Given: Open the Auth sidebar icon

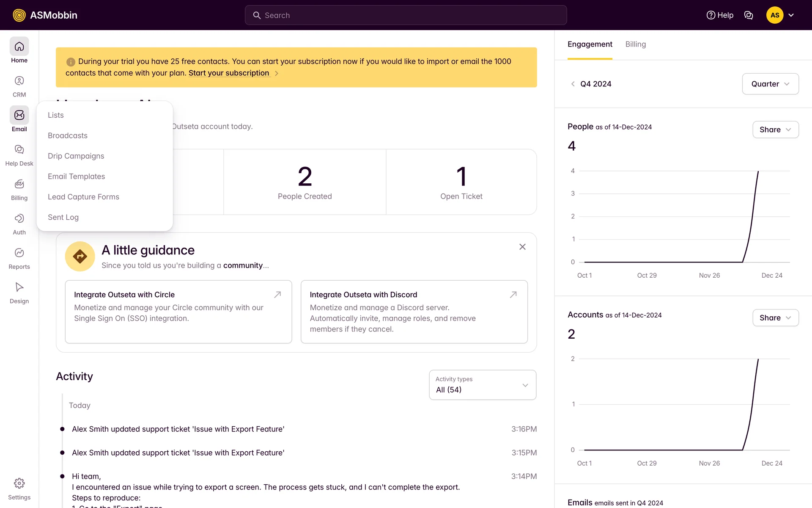Looking at the screenshot, I should [19, 218].
